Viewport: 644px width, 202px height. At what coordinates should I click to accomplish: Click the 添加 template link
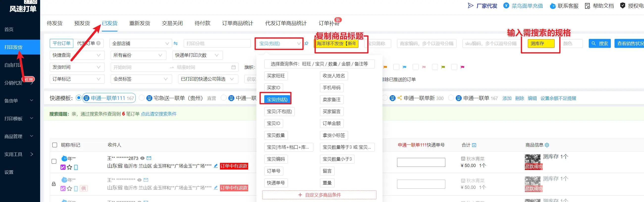click(x=507, y=98)
